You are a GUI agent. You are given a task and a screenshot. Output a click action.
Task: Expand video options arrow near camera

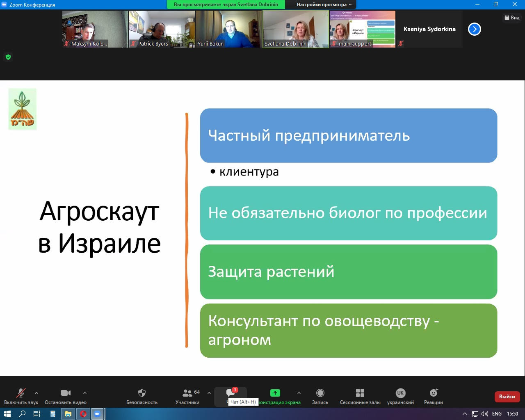[x=85, y=393]
